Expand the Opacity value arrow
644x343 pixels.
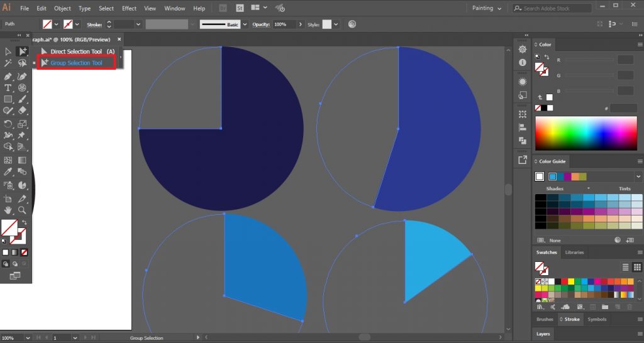click(x=300, y=24)
